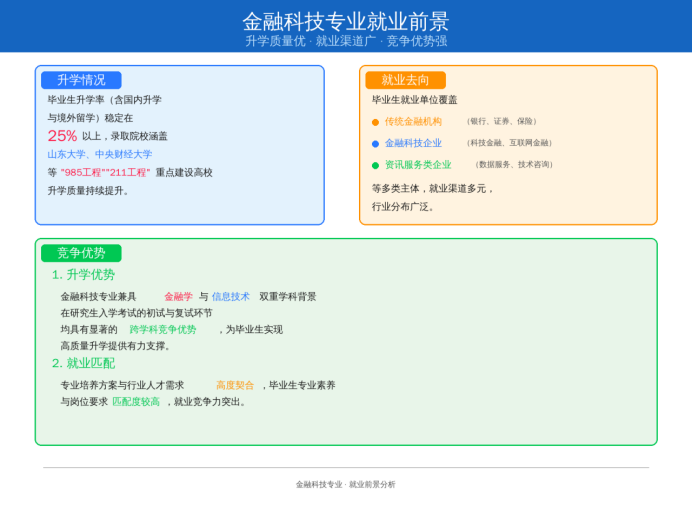
Task: Click the text 均具有显著的
Action: [x=89, y=329]
